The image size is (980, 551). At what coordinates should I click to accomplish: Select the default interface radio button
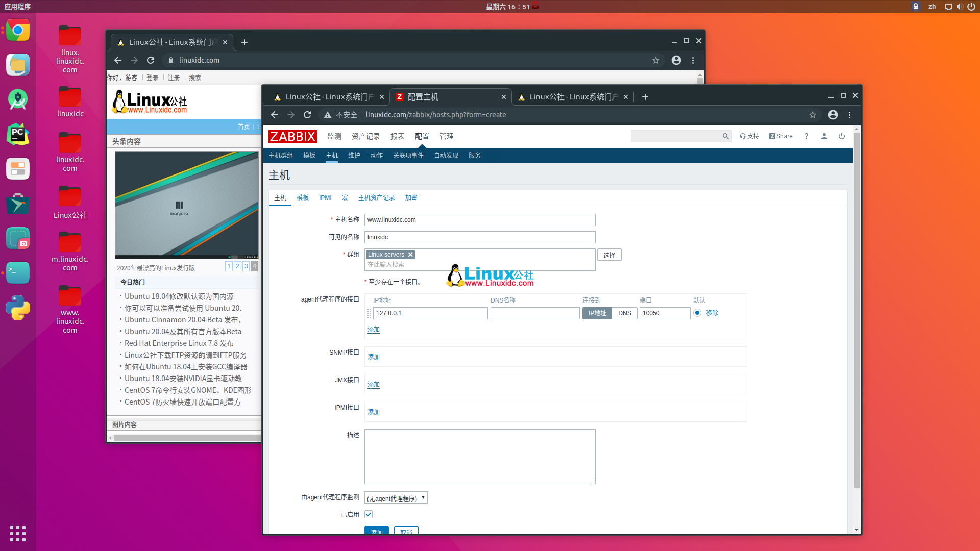point(697,313)
